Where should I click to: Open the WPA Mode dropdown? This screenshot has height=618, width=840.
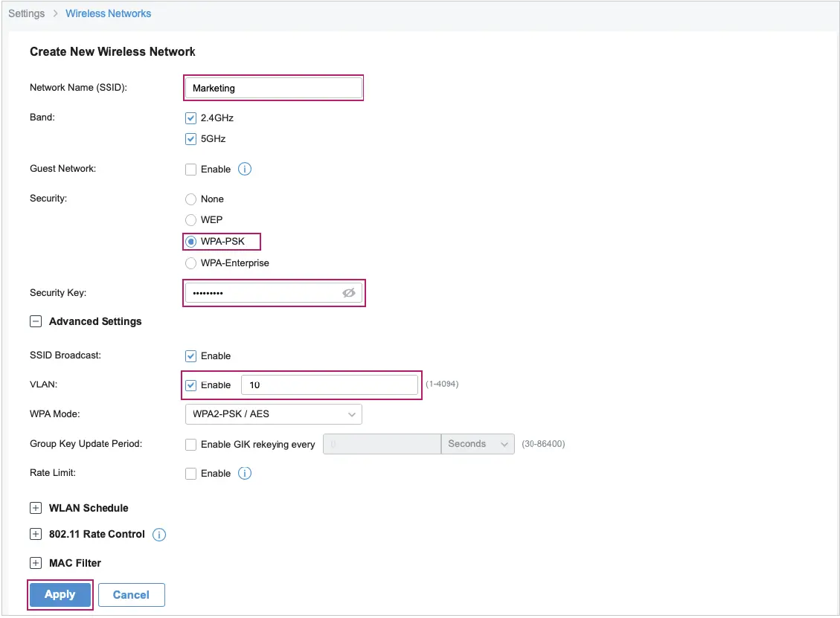[x=273, y=414]
